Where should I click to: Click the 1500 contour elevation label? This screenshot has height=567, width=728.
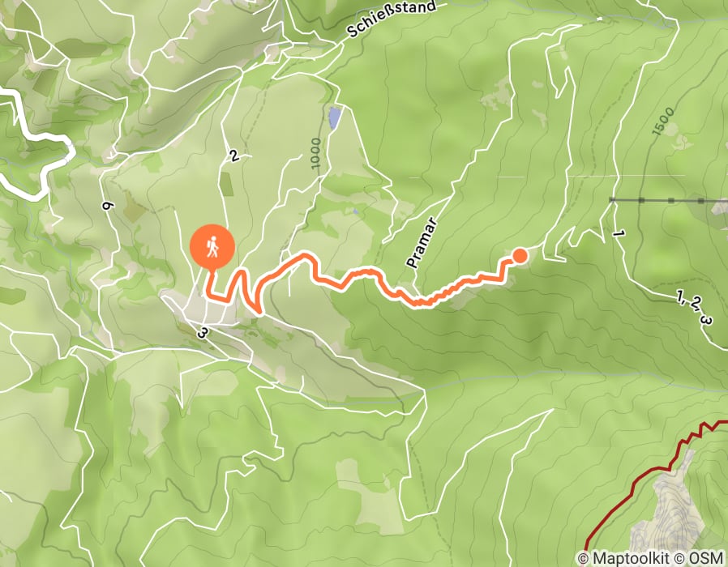tap(663, 122)
